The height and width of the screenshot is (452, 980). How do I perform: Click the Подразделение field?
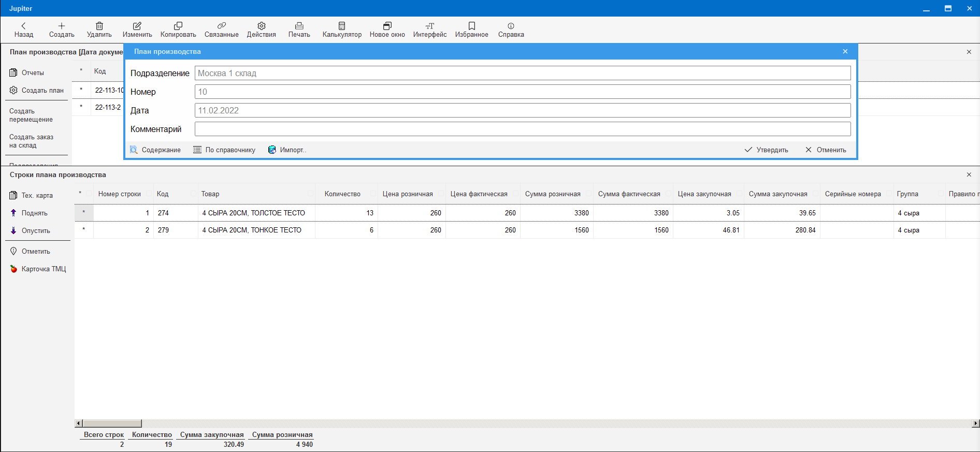pyautogui.click(x=523, y=73)
